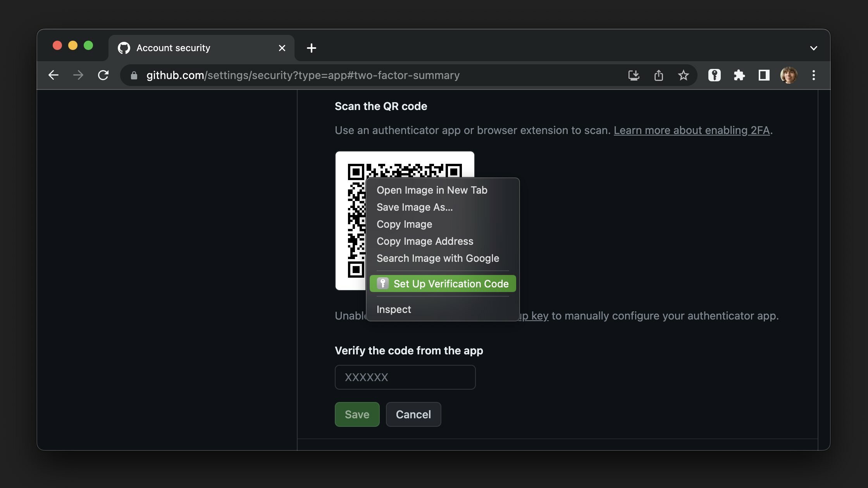Click the sidebar toggle icon in toolbar
This screenshot has height=488, width=868.
click(764, 75)
